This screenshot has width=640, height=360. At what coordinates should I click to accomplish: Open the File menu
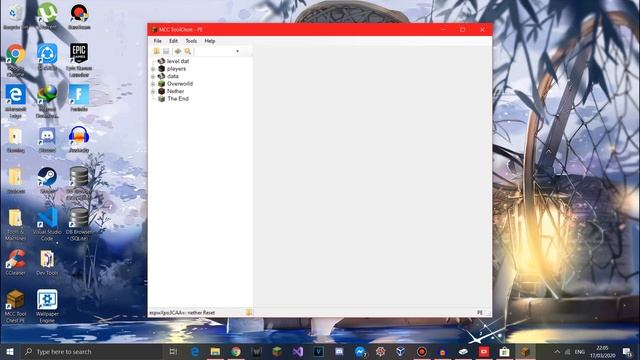158,41
